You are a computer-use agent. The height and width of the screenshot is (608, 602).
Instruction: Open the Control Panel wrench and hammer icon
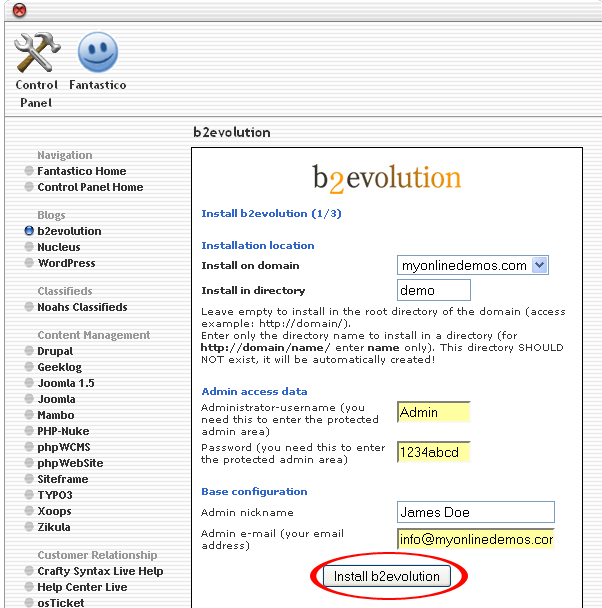[x=37, y=52]
